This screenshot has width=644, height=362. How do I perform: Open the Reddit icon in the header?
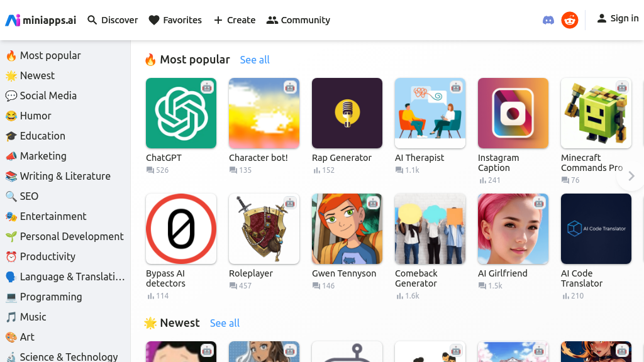[570, 20]
